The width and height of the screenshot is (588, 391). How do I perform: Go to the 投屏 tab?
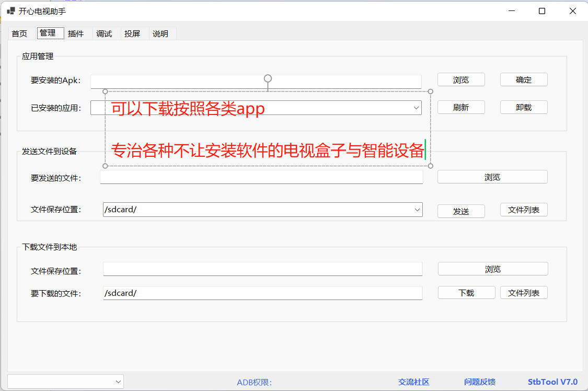tap(132, 33)
